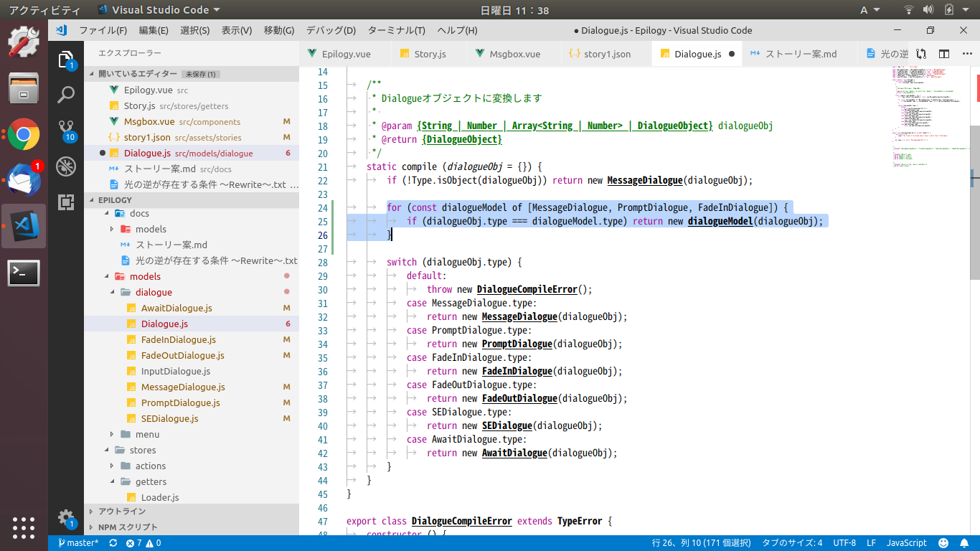Click the split editor icon

tap(944, 54)
